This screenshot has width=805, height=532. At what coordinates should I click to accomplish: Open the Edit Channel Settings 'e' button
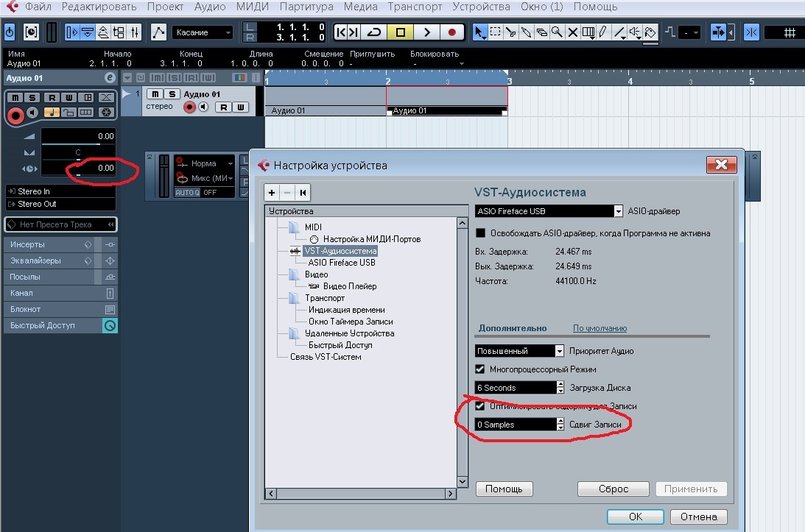(x=109, y=78)
